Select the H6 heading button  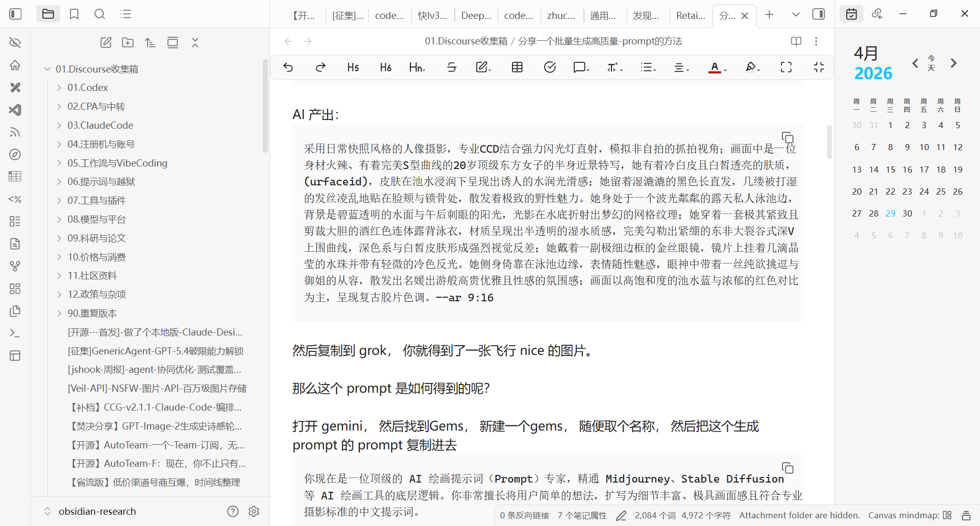point(385,67)
